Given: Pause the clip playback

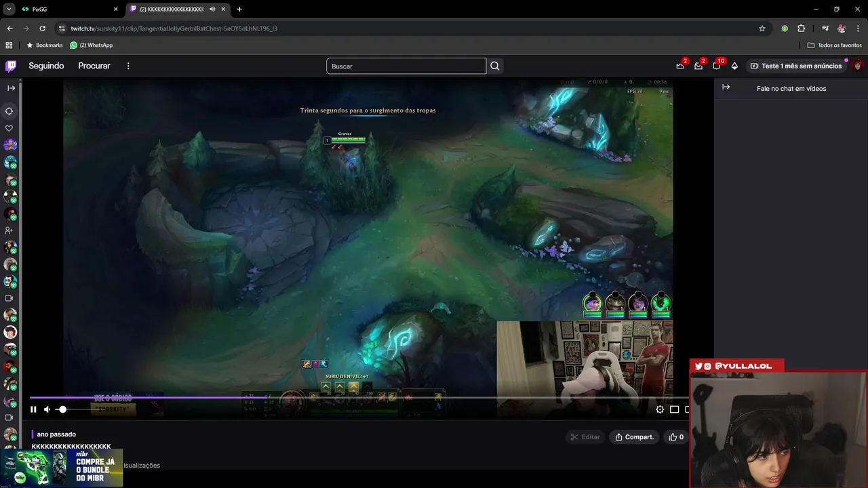Looking at the screenshot, I should pos(33,409).
